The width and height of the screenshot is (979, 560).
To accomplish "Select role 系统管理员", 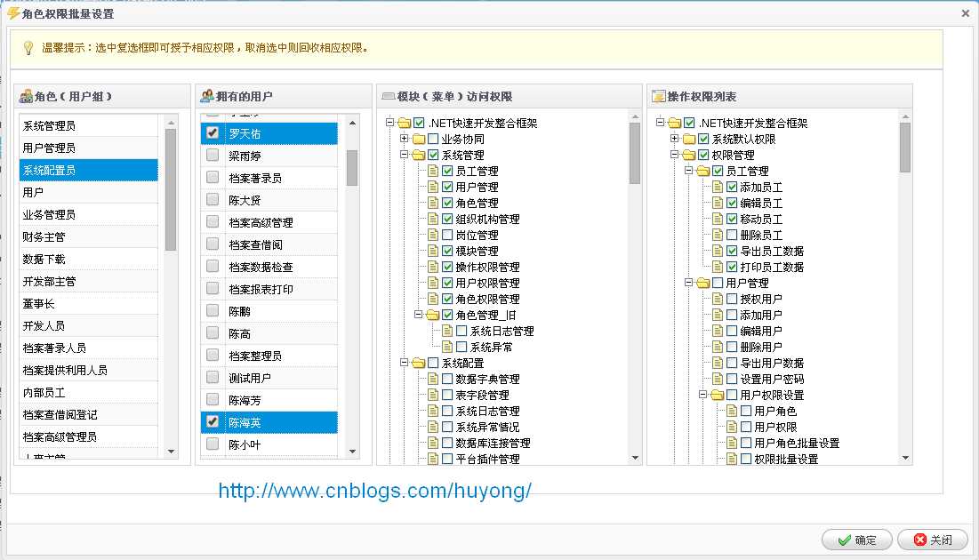I will coord(89,125).
